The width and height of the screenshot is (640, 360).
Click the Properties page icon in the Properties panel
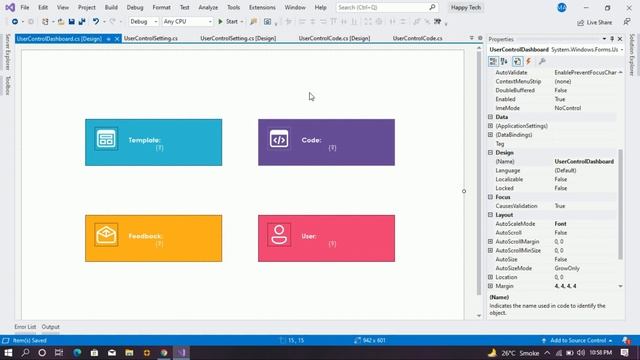517,61
